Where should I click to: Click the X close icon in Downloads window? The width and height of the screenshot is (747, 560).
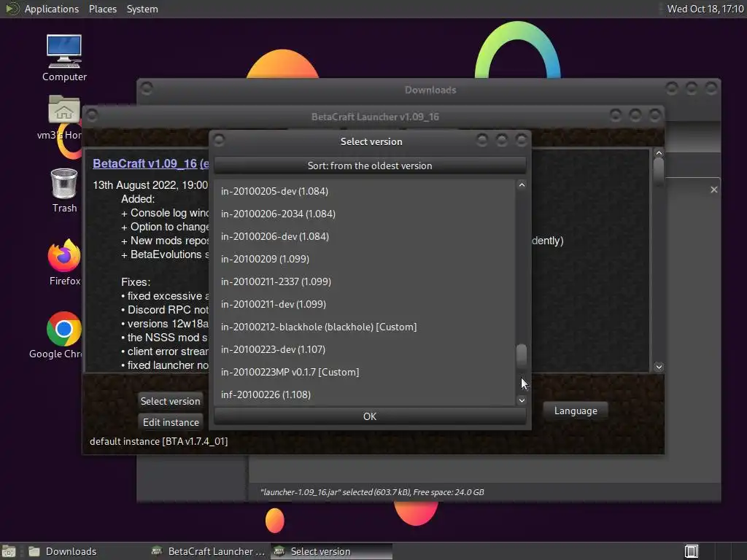(713, 190)
